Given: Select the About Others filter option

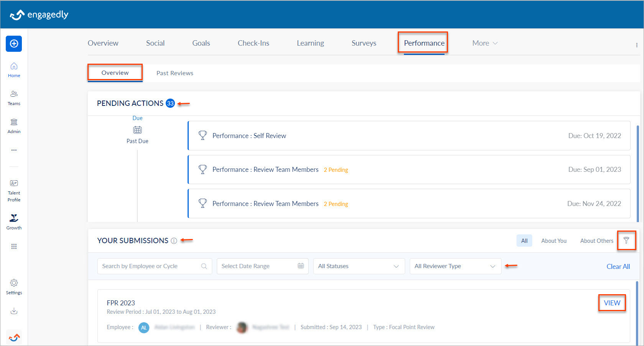Looking at the screenshot, I should coord(596,241).
